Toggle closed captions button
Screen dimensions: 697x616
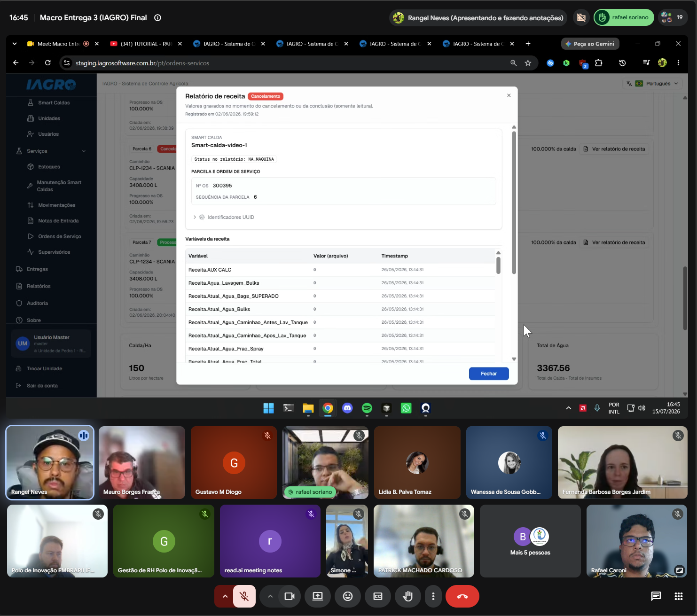[x=377, y=596]
